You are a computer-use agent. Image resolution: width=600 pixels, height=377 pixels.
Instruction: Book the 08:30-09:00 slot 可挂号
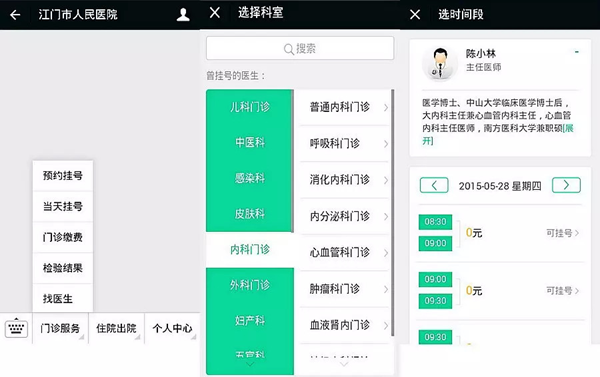click(x=562, y=233)
